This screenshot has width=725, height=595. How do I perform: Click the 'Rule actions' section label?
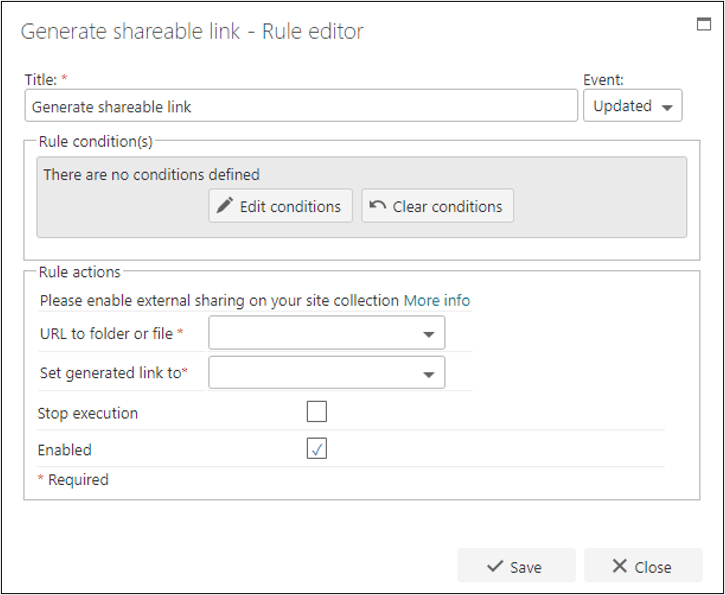point(80,272)
